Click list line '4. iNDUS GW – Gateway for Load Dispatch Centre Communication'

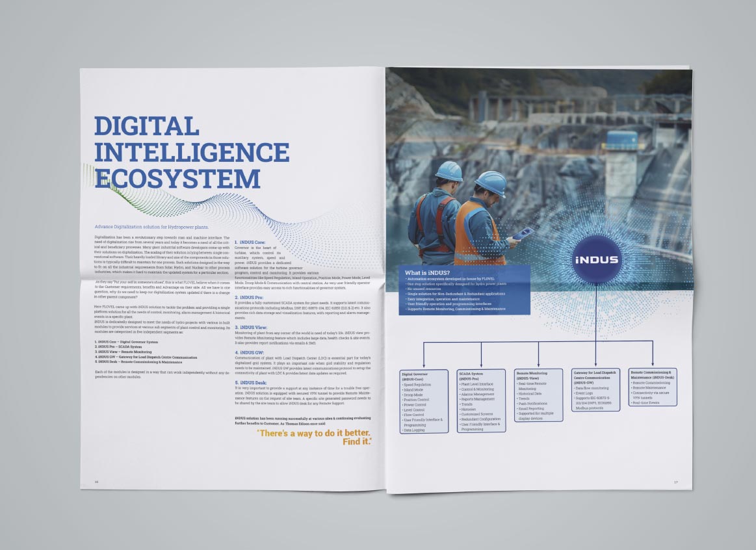(x=146, y=357)
